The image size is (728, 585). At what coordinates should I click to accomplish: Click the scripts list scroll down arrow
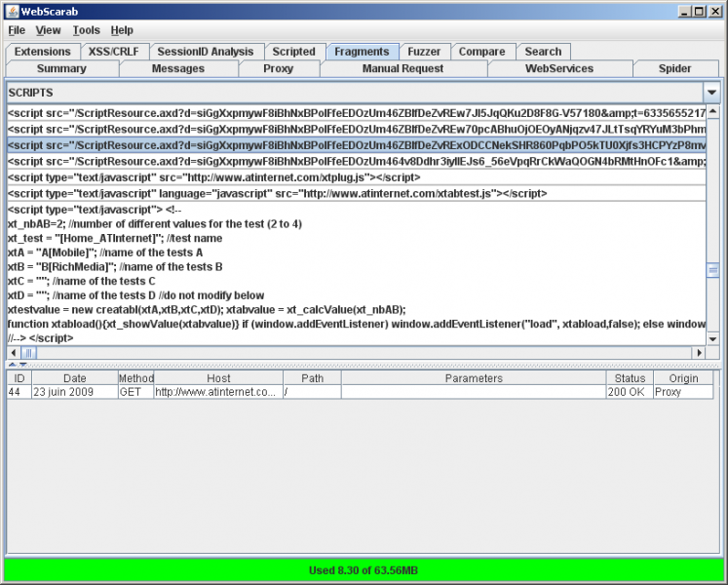click(x=712, y=339)
